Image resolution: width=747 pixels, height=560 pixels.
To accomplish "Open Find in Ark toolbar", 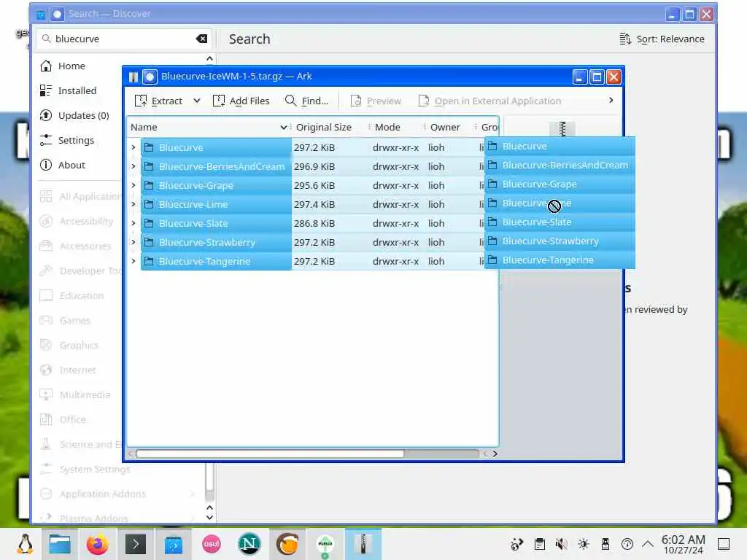I will [306, 101].
